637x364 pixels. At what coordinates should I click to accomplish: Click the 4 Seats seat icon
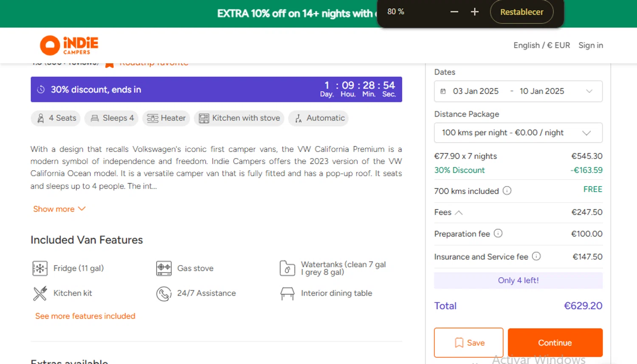pos(40,118)
